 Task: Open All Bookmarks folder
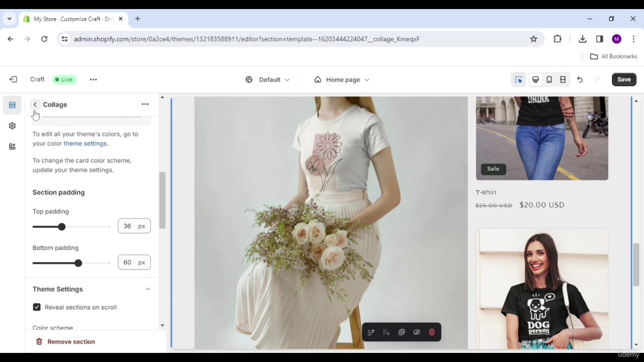[x=614, y=56]
